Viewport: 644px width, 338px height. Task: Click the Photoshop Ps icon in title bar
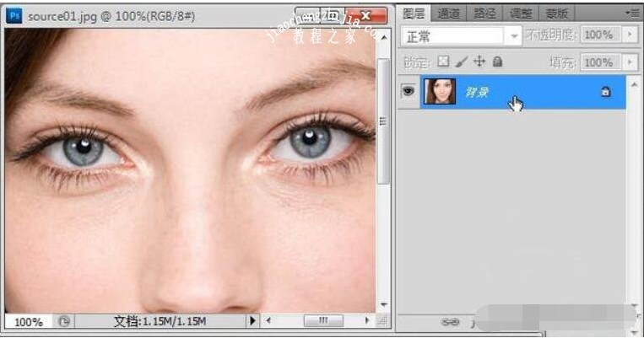coord(14,16)
